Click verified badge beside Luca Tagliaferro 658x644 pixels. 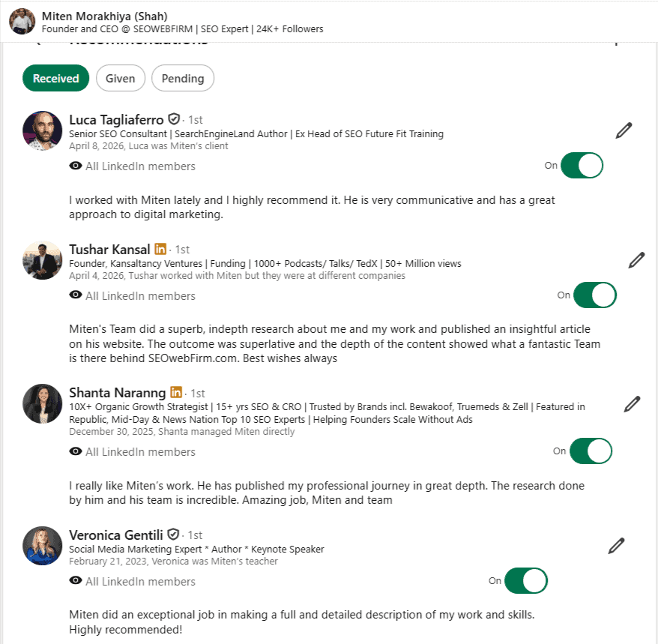tap(174, 119)
